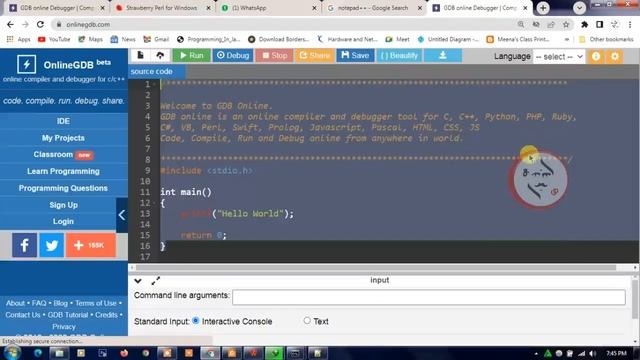The width and height of the screenshot is (640, 360).
Task: Open the Credits link
Action: point(106,315)
